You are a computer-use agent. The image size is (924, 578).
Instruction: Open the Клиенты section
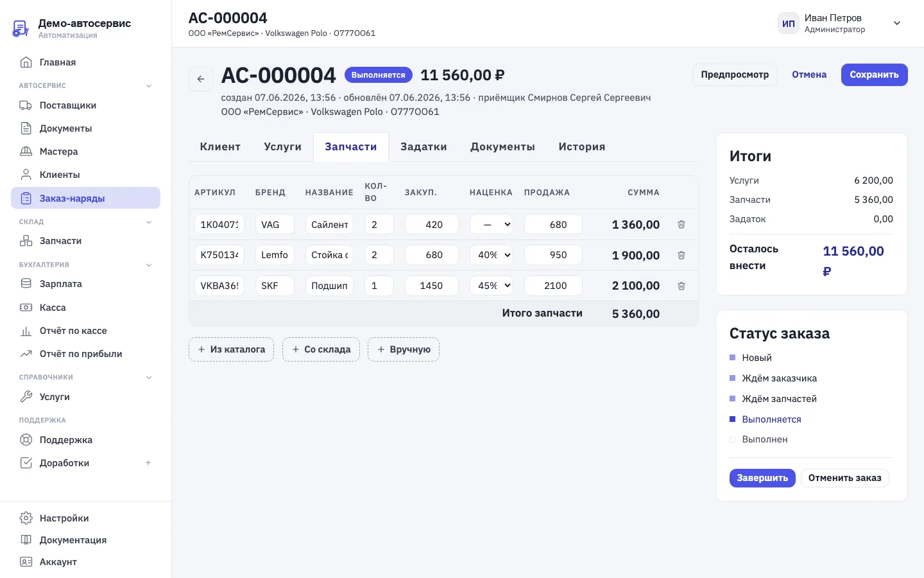point(85,175)
